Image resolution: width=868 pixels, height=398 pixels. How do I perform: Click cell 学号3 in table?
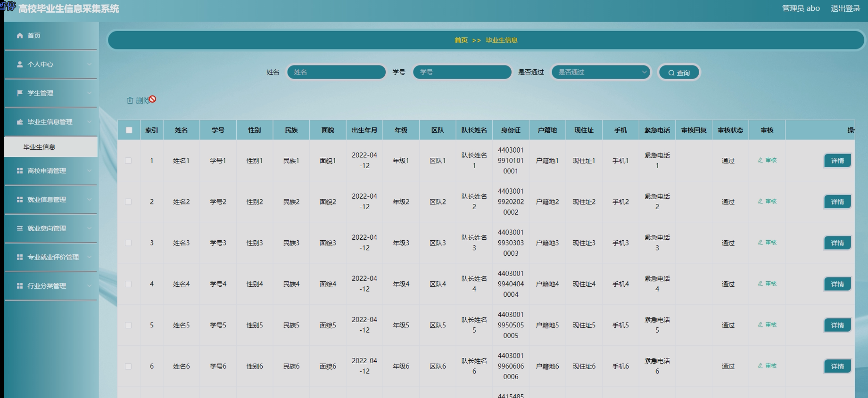218,243
